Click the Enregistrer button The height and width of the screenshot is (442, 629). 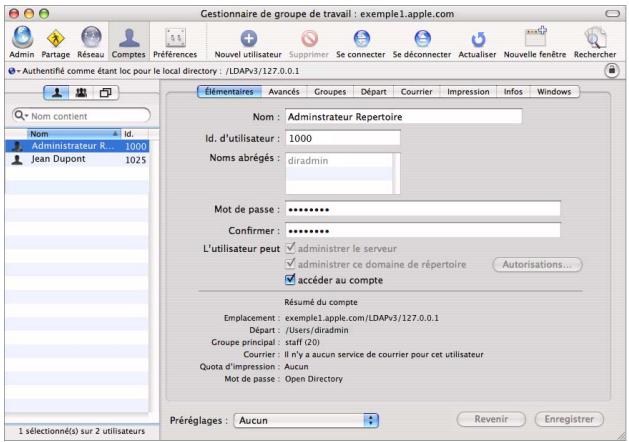coord(569,419)
